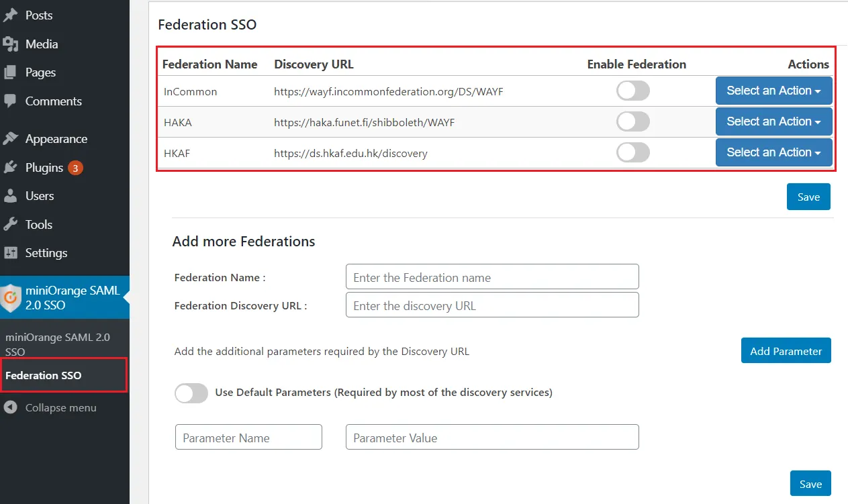Image resolution: width=848 pixels, height=504 pixels.
Task: Open Select an Action dropdown for HAKA
Action: pos(773,121)
